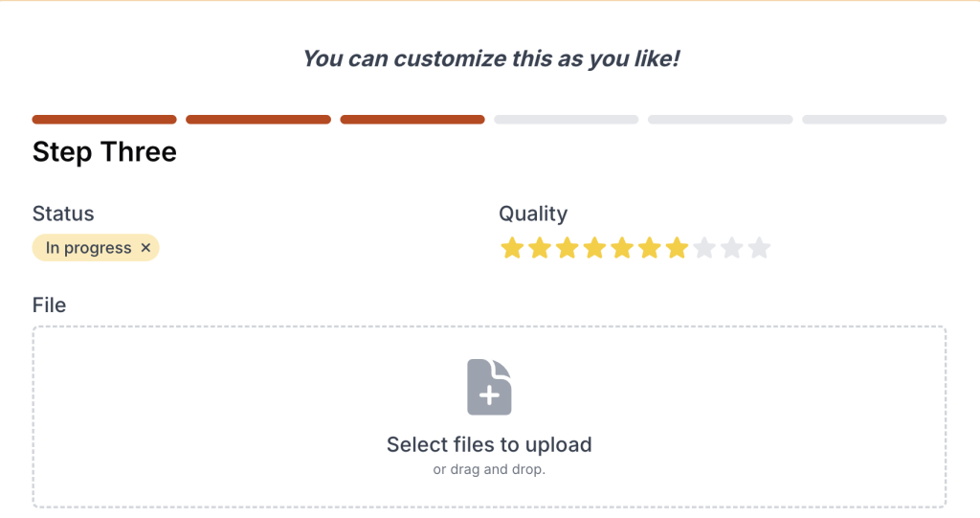Click Select files to upload text
The width and height of the screenshot is (980, 518).
tap(489, 444)
